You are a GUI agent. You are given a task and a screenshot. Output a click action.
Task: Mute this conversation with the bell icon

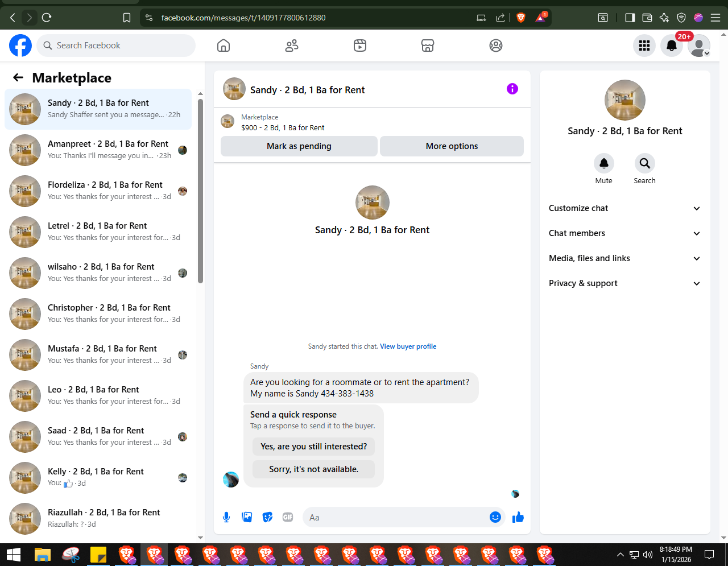[604, 163]
